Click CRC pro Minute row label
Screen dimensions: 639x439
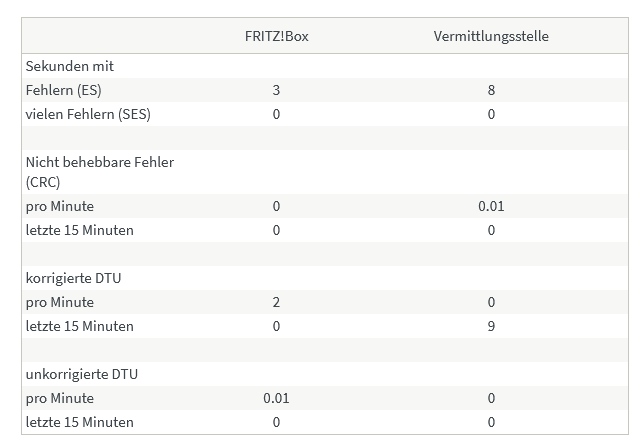[x=60, y=206]
